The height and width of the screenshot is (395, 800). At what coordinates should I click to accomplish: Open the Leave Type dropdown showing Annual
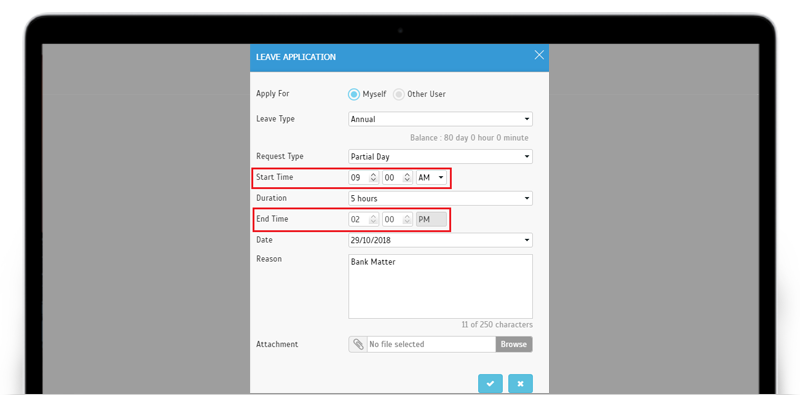click(x=440, y=119)
